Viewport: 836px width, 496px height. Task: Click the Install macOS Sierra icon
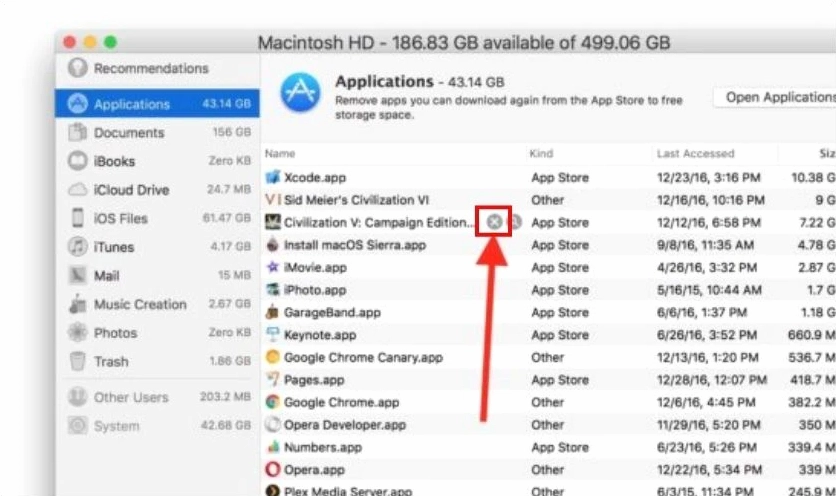(273, 245)
